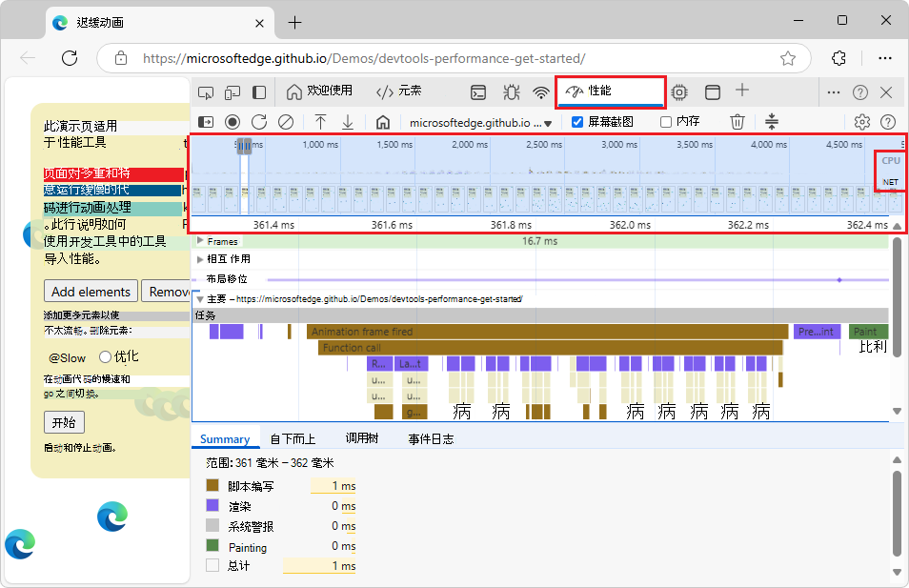Bookmark page with star icon
This screenshot has width=909, height=588.
(788, 58)
